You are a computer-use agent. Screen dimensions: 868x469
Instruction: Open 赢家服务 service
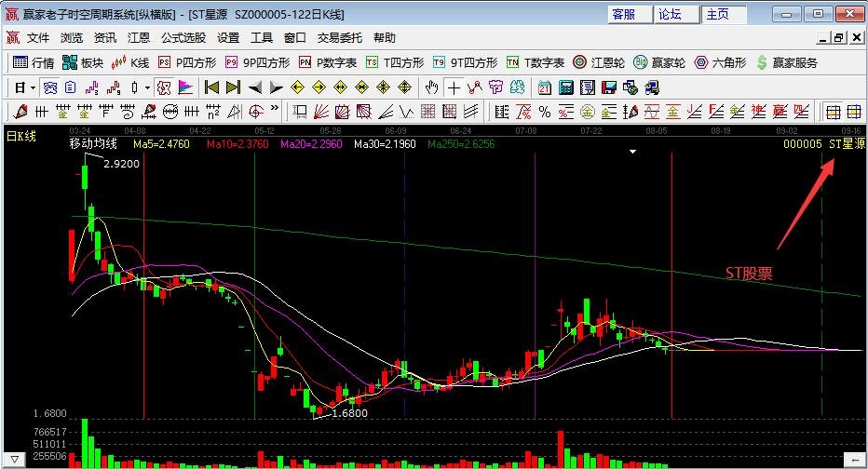(787, 62)
